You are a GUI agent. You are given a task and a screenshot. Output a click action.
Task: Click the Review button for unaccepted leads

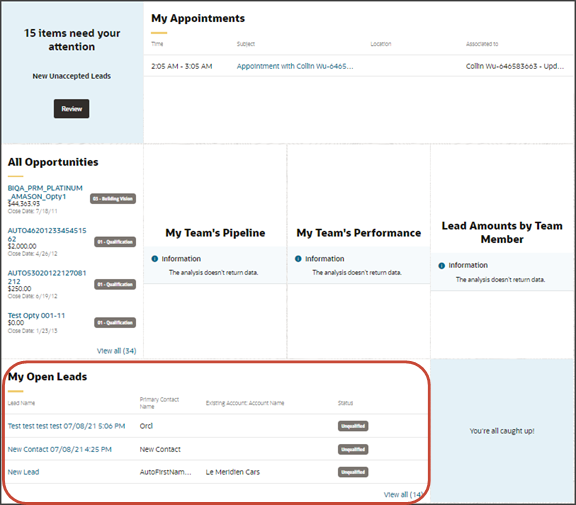point(72,109)
